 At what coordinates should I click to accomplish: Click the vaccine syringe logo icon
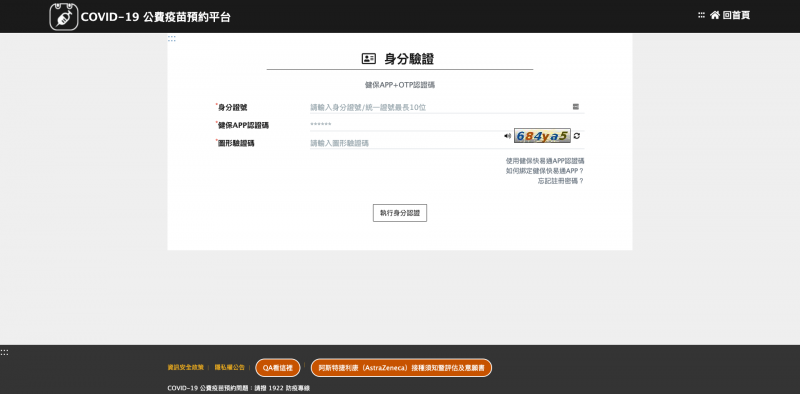64,17
